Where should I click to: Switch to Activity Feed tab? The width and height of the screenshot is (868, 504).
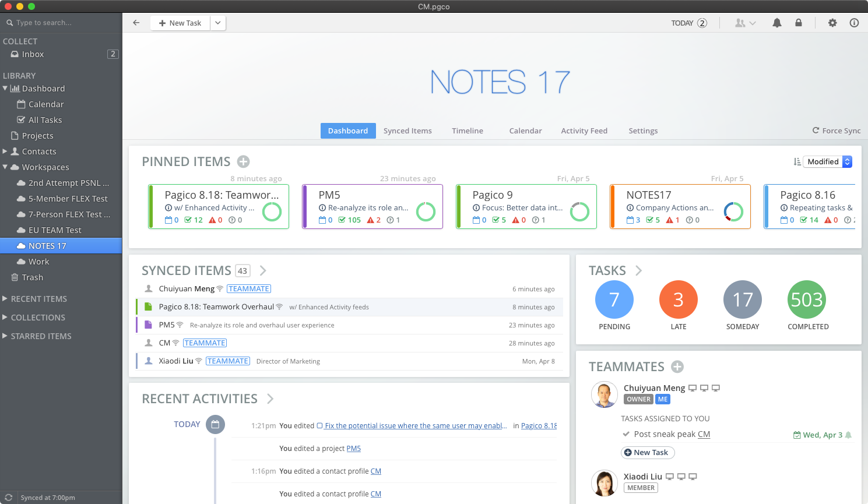click(x=584, y=131)
